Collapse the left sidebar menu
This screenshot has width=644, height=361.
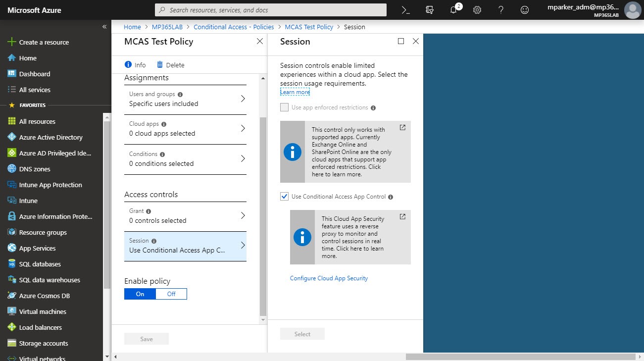pos(104,27)
